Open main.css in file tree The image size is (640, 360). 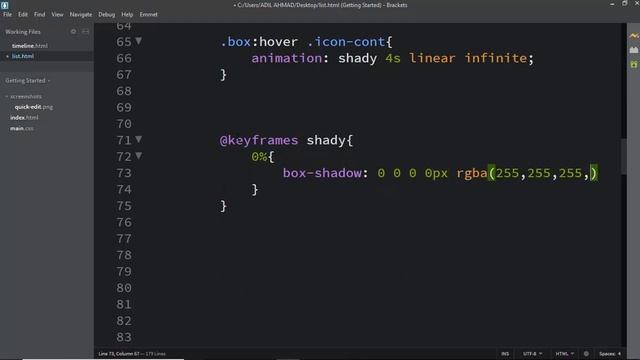tap(22, 128)
